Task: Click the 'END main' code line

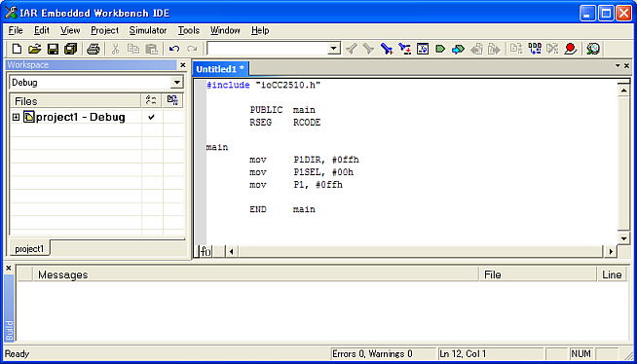Action: (x=282, y=209)
